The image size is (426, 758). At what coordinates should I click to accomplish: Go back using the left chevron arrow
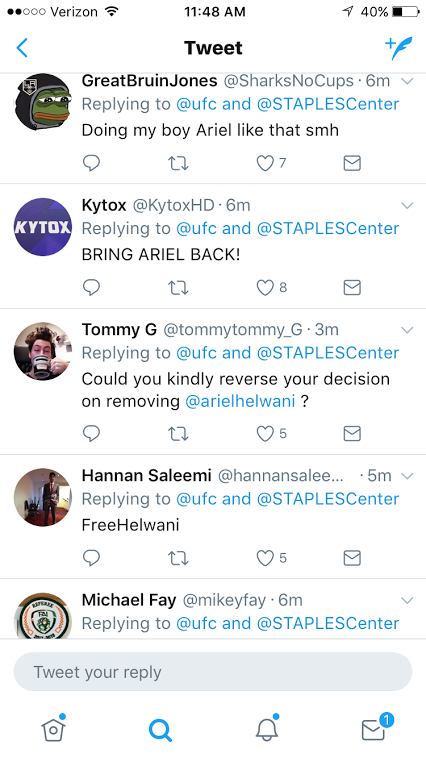pyautogui.click(x=22, y=48)
